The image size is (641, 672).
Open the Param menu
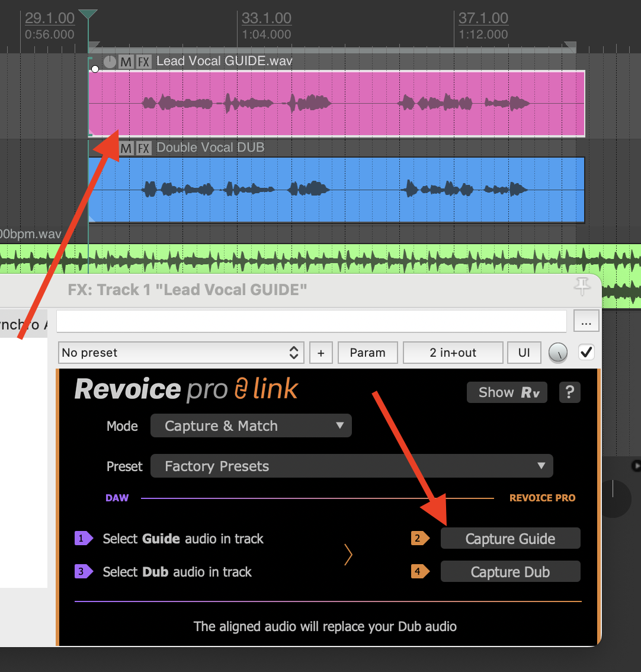(367, 353)
